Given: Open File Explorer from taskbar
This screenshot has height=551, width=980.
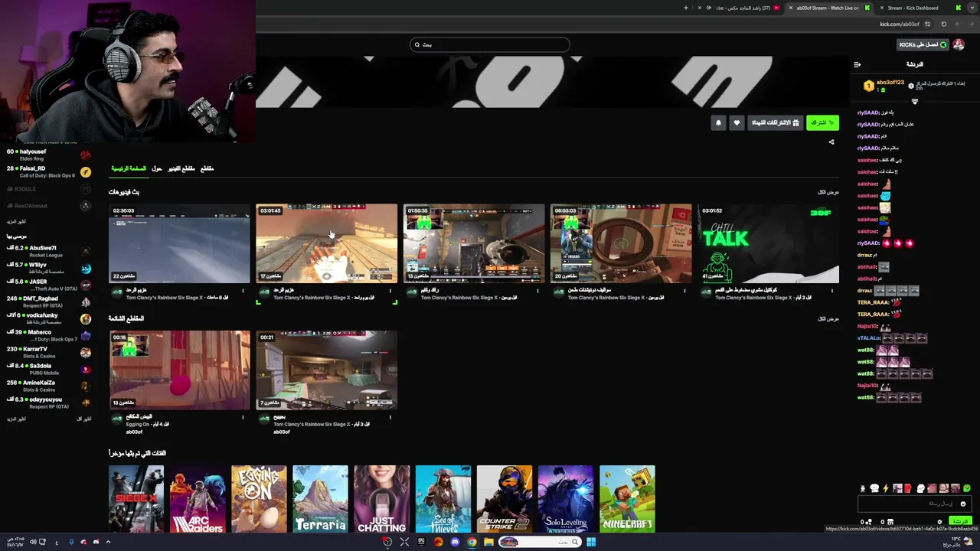Looking at the screenshot, I should (488, 542).
